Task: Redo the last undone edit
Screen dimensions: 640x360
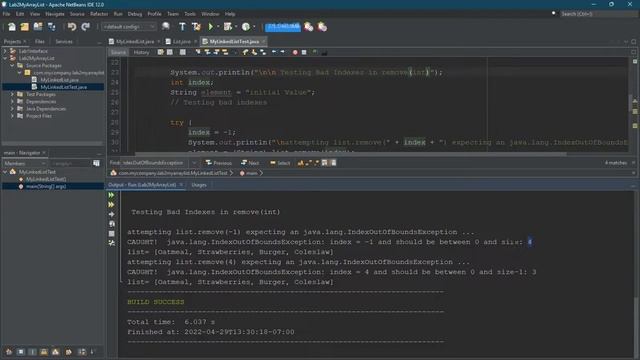Action: coord(85,27)
